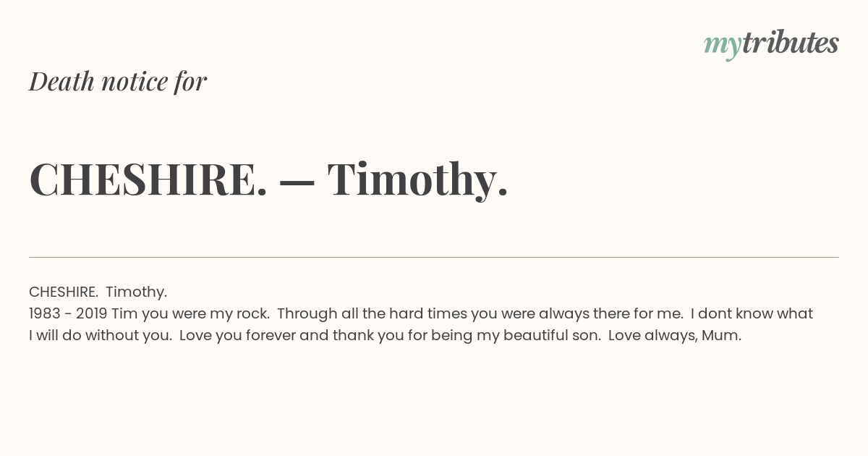This screenshot has height=456, width=868.
Task: Click "CHESHIRE." in the small body text
Action: point(64,292)
